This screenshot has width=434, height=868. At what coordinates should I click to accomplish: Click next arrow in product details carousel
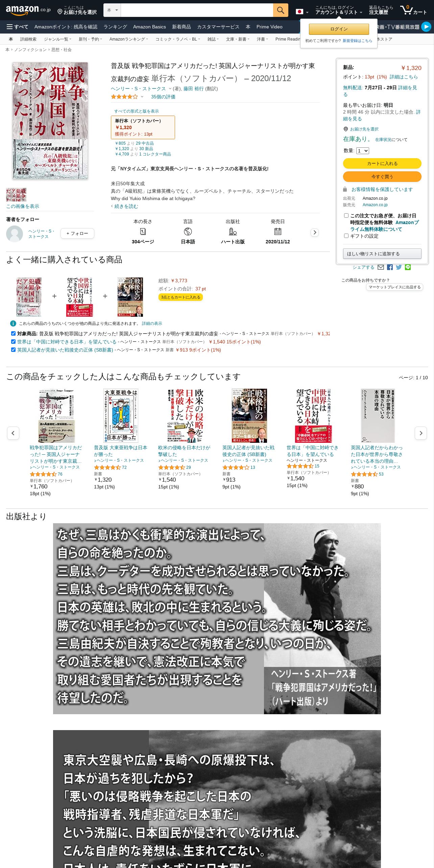tap(315, 232)
